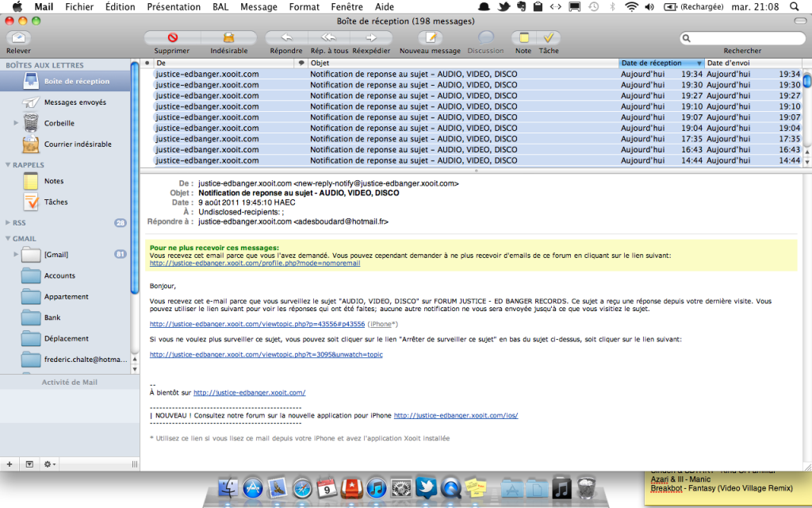
Task: Visit the justice-edbanger.xooit.com/ link after À bientôt
Action: [249, 393]
